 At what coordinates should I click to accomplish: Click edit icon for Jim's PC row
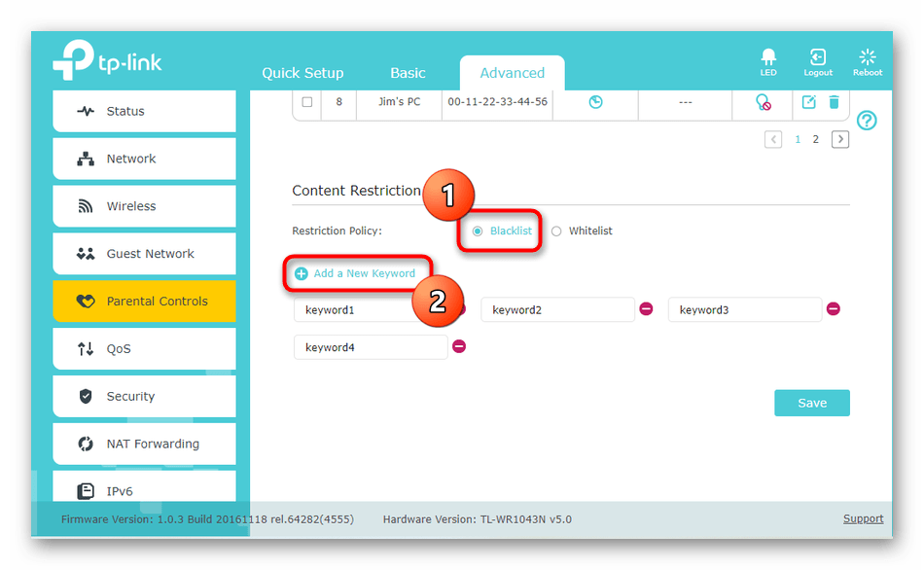click(x=808, y=102)
